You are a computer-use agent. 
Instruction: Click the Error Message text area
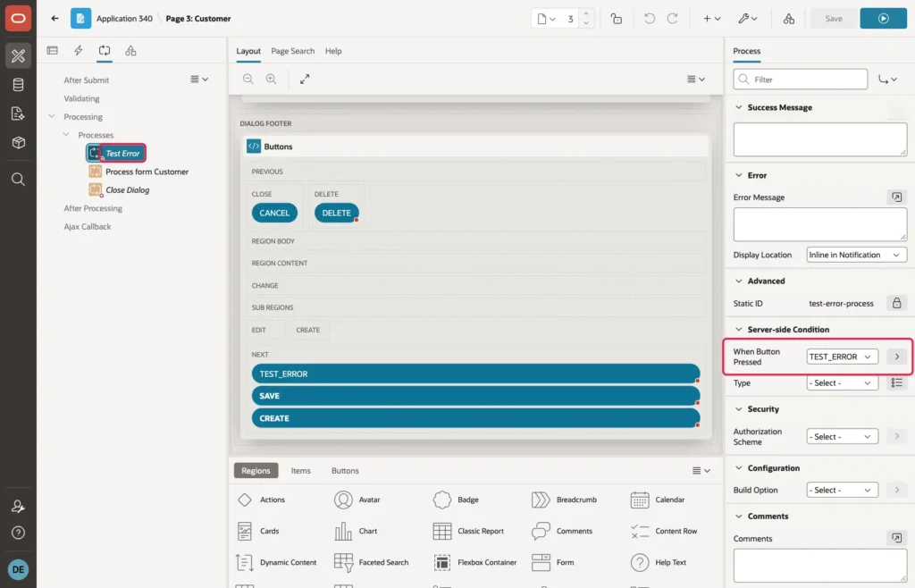(820, 224)
